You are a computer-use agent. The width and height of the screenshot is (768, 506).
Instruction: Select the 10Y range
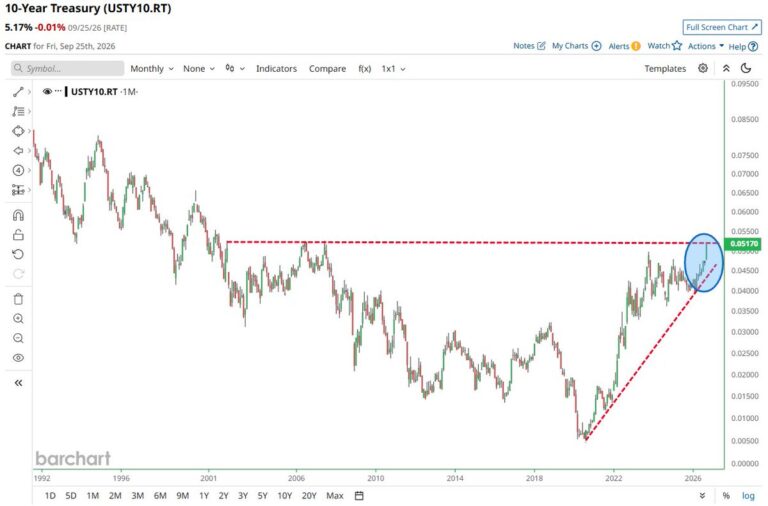pos(285,496)
